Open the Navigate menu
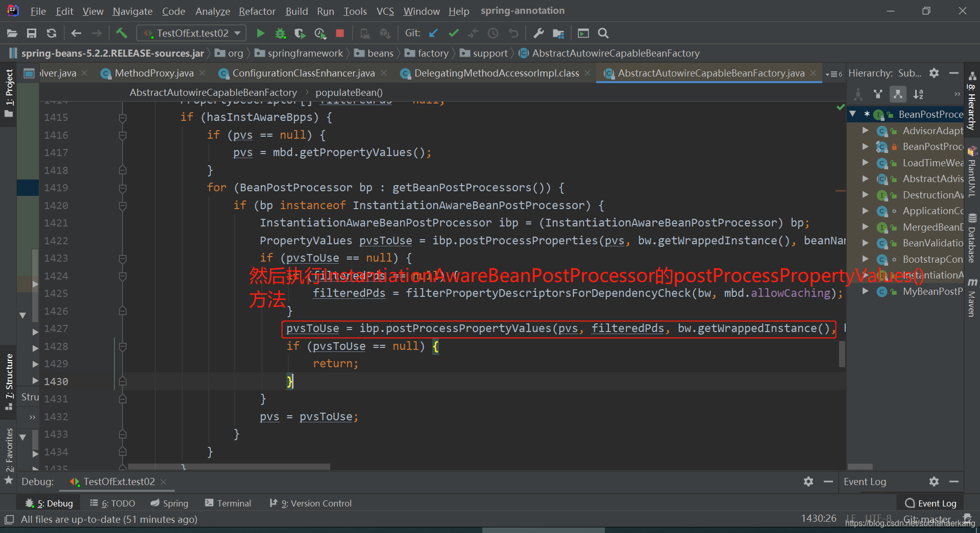Screen dimensions: 980x533 coord(133,11)
